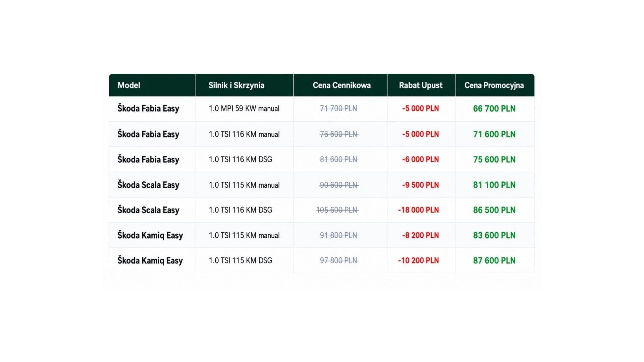644x362 pixels.
Task: Select the Rabat Upust column header
Action: pyautogui.click(x=421, y=85)
